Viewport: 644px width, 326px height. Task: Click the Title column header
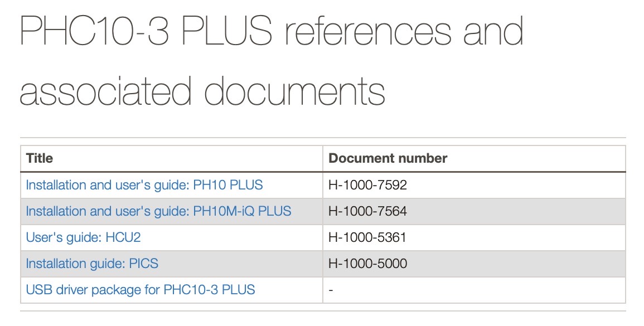40,158
